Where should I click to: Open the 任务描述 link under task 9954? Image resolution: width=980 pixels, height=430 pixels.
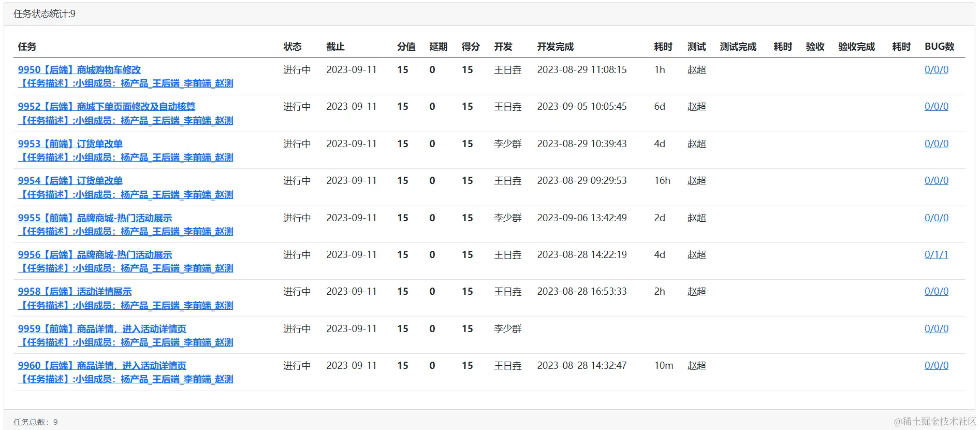tap(126, 195)
